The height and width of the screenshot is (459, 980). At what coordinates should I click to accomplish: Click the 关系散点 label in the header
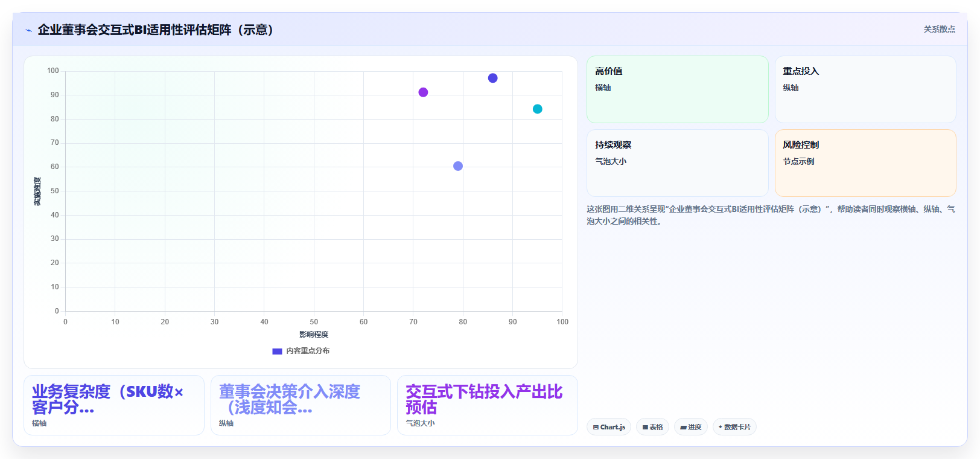tap(939, 29)
